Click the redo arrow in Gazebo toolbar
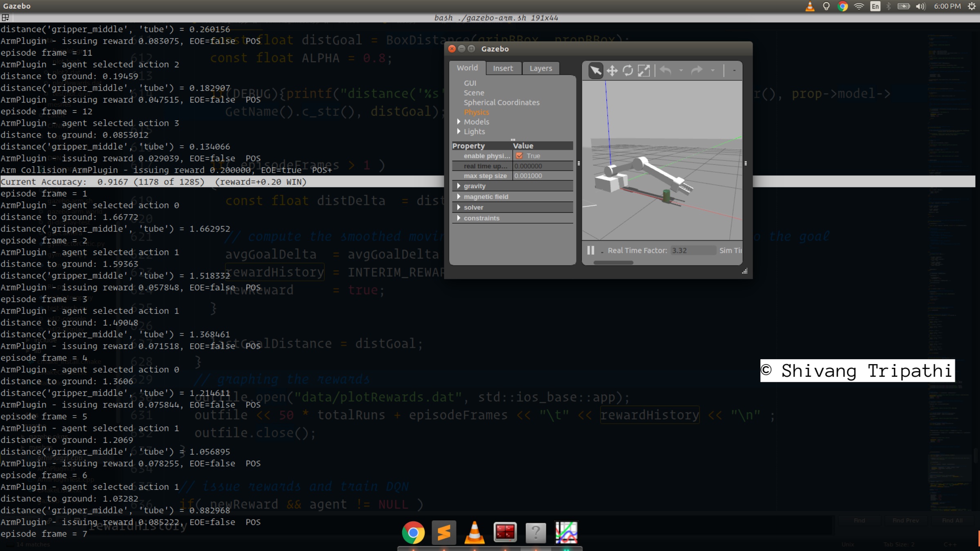Screen dimensions: 980x551 [697, 71]
